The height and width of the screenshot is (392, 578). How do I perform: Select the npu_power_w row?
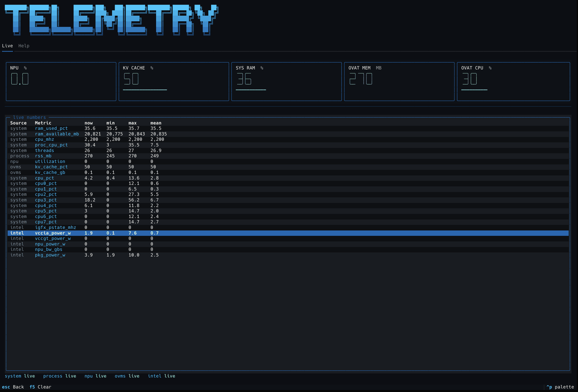click(288, 244)
